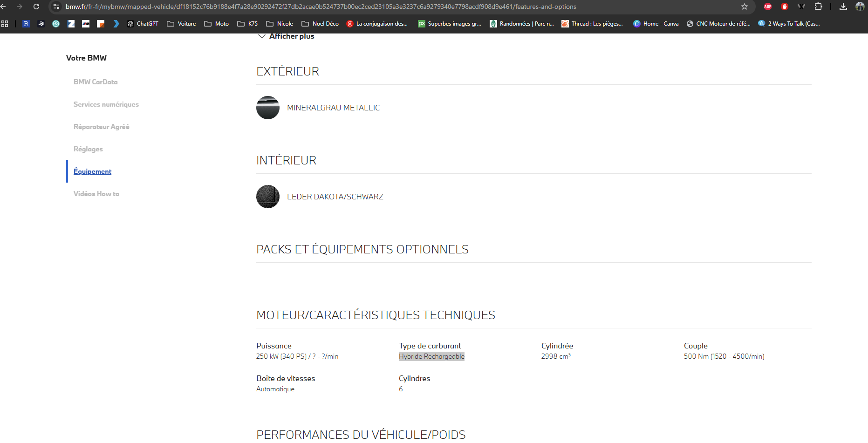Click the Leder Dakota Schwarz swatch

click(268, 197)
